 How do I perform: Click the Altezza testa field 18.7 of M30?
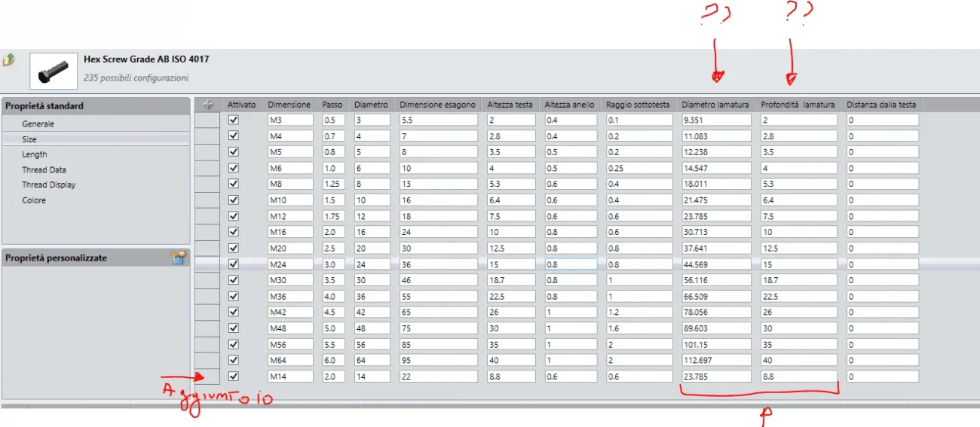coord(511,280)
